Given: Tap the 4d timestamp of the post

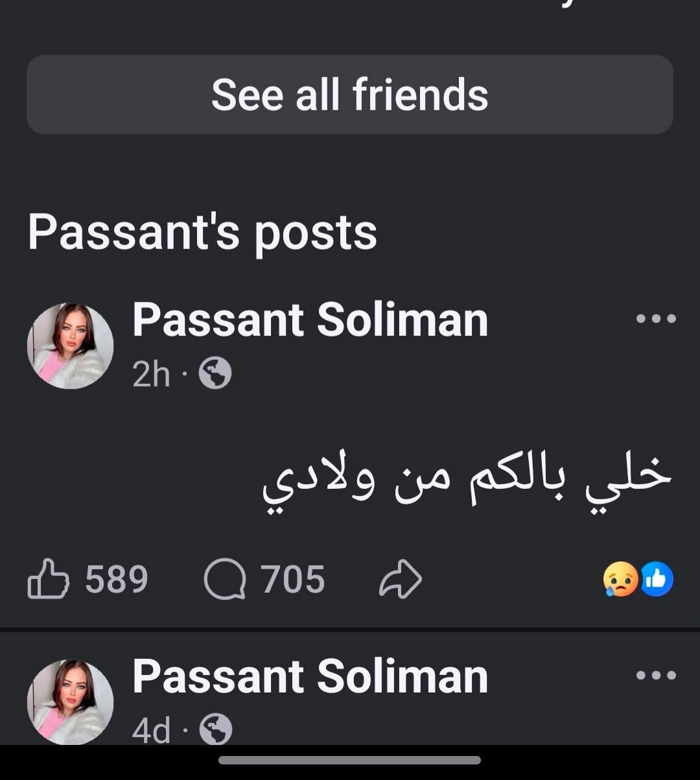Looking at the screenshot, I should tap(152, 731).
